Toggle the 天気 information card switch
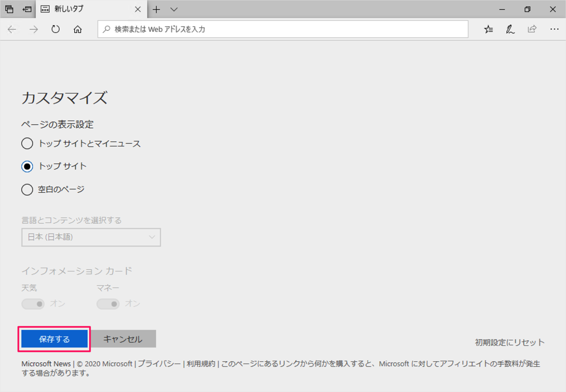Viewport: 566px width, 392px height. tap(33, 304)
